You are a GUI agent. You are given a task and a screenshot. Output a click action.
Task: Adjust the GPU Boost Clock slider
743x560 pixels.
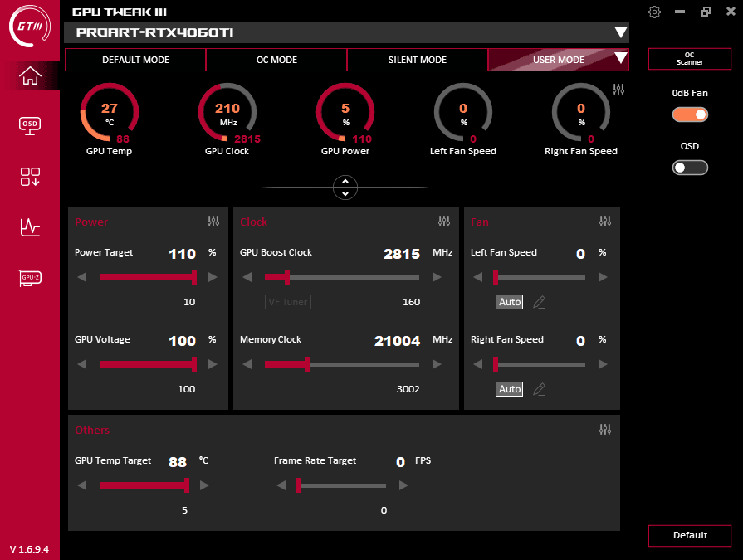342,277
